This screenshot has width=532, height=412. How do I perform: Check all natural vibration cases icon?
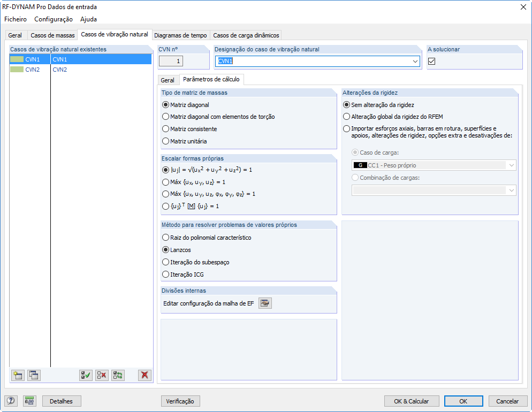(x=86, y=375)
